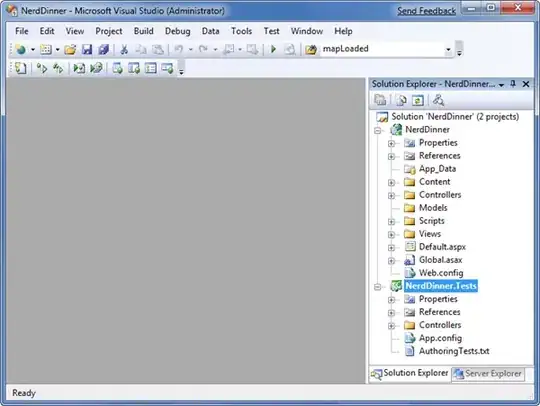Open the Build menu
The width and height of the screenshot is (540, 406).
[144, 31]
